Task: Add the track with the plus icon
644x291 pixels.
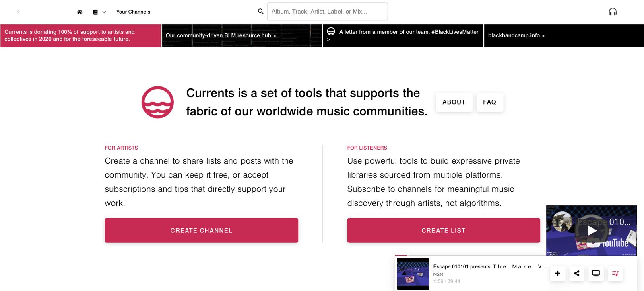Action: point(557,273)
